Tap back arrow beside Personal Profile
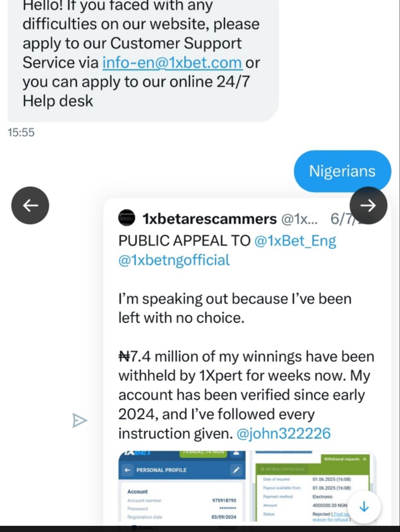The width and height of the screenshot is (400, 532). click(x=128, y=470)
